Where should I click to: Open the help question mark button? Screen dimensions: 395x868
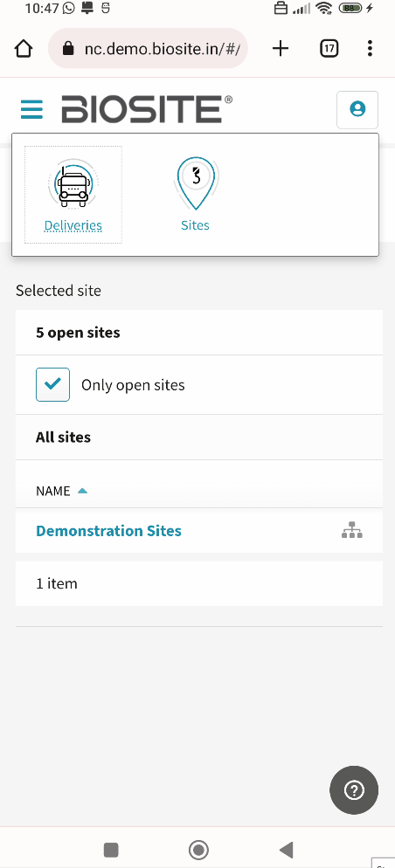click(354, 790)
